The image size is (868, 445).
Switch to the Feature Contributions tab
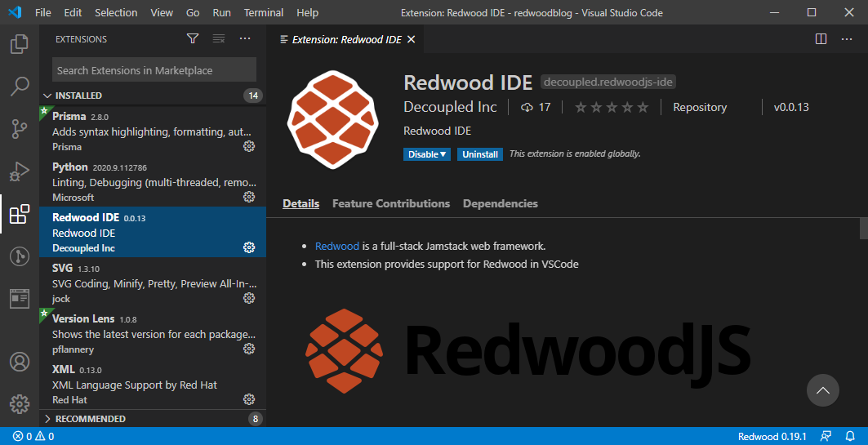pyautogui.click(x=391, y=203)
